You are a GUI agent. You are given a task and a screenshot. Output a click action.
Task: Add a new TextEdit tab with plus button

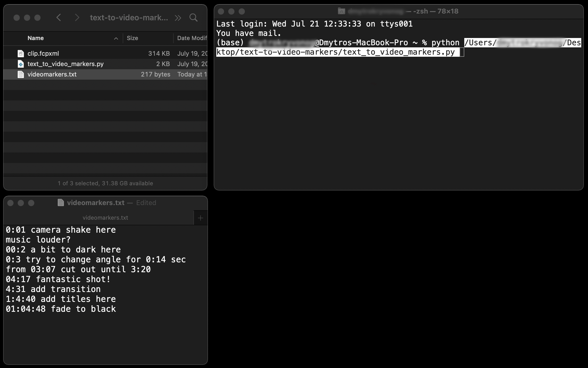point(200,218)
